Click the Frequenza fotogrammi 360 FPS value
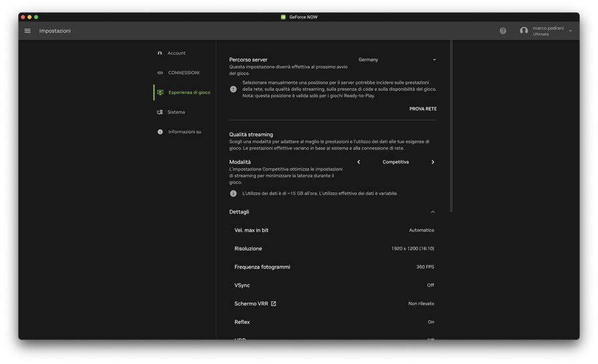598x364 pixels. [x=425, y=267]
